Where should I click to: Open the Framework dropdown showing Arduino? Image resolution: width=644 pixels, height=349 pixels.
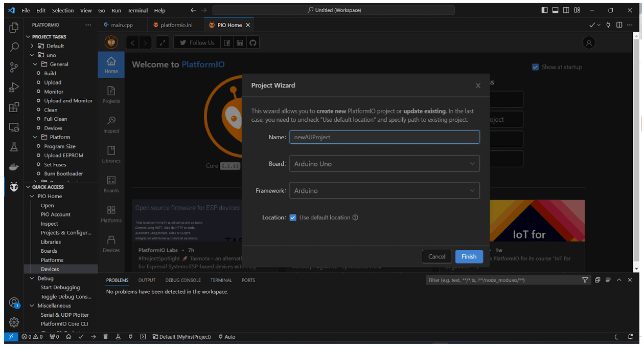click(384, 190)
